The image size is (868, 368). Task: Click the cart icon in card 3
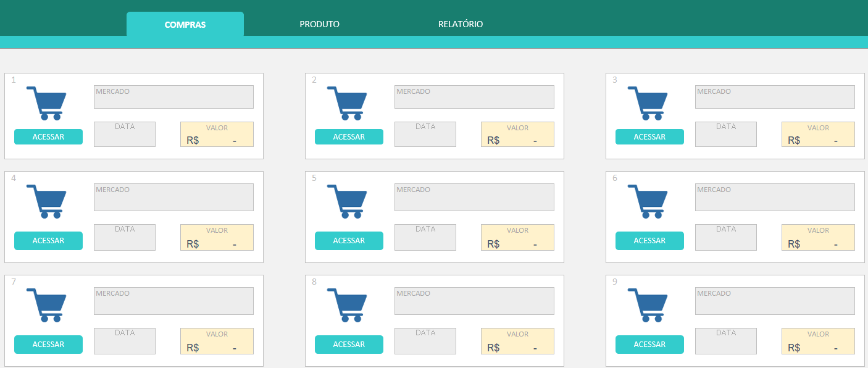tap(648, 103)
